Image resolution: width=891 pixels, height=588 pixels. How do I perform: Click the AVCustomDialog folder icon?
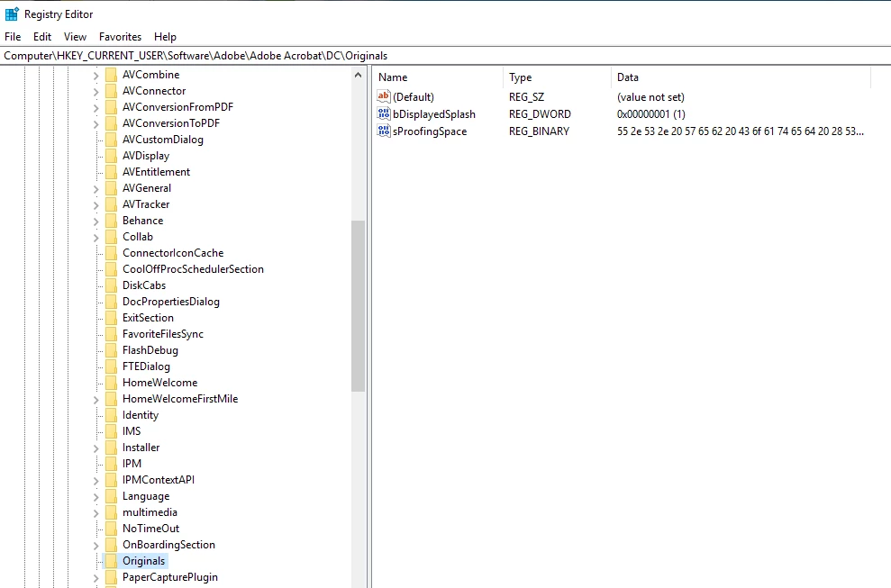pos(112,140)
